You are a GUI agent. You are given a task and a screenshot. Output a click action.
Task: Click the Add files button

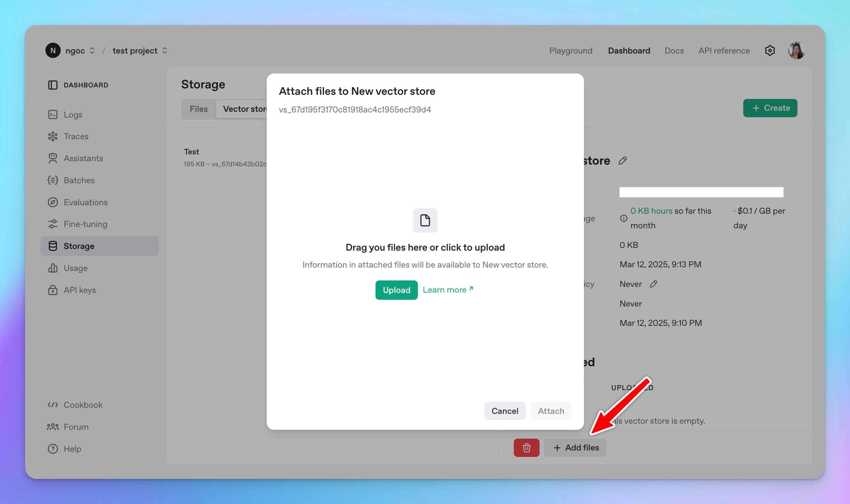coord(575,448)
